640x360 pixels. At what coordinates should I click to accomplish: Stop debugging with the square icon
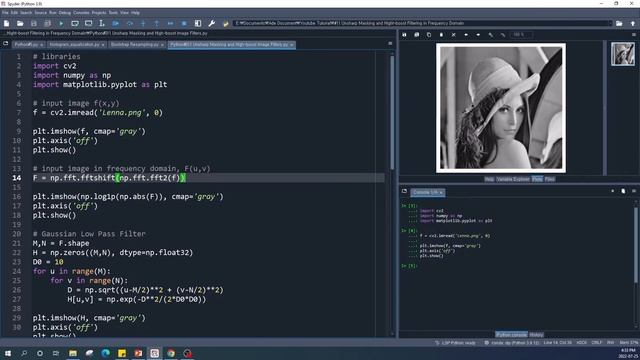pos(184,24)
